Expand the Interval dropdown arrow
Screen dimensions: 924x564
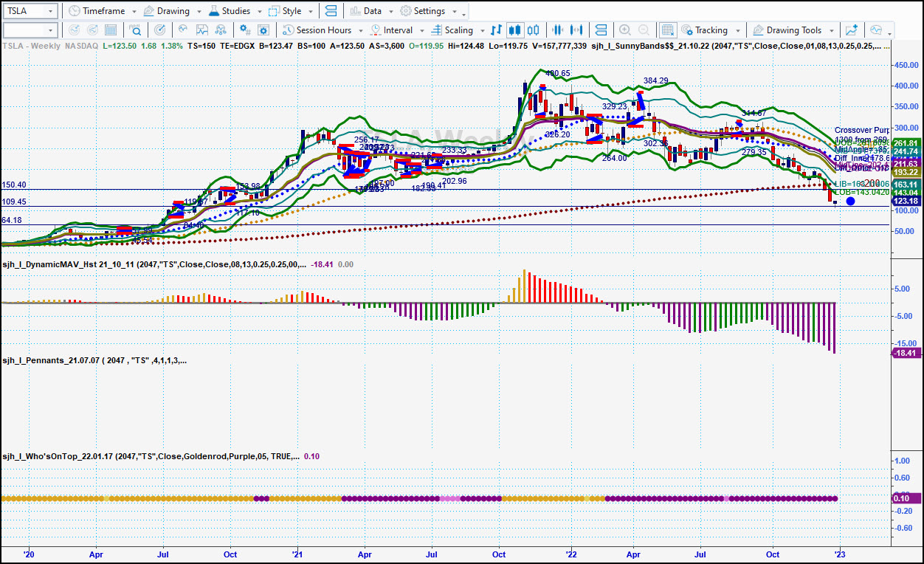[x=421, y=30]
